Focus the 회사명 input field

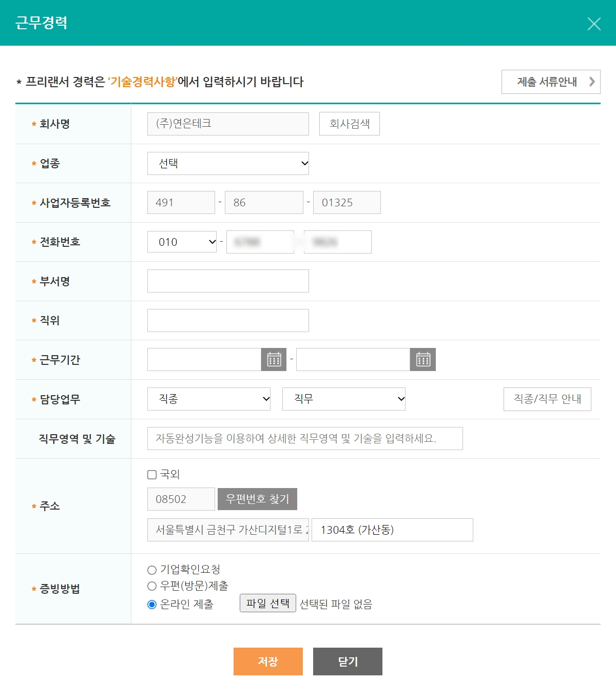[228, 124]
